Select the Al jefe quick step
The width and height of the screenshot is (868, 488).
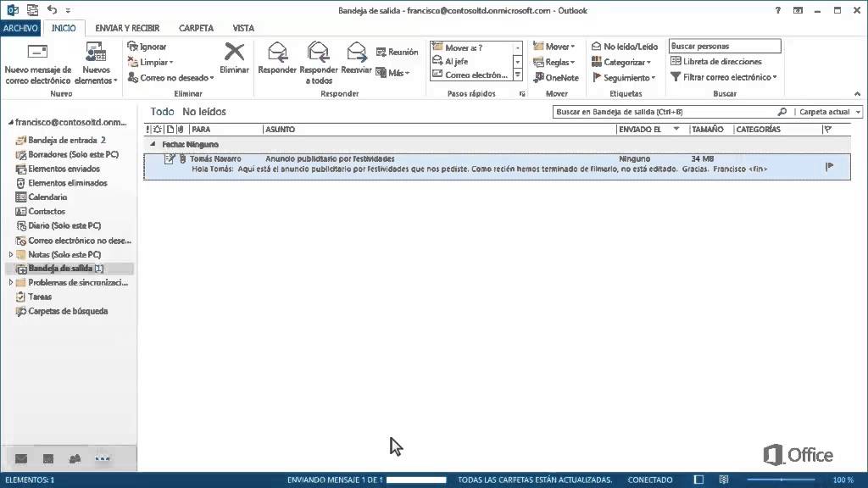pyautogui.click(x=471, y=61)
